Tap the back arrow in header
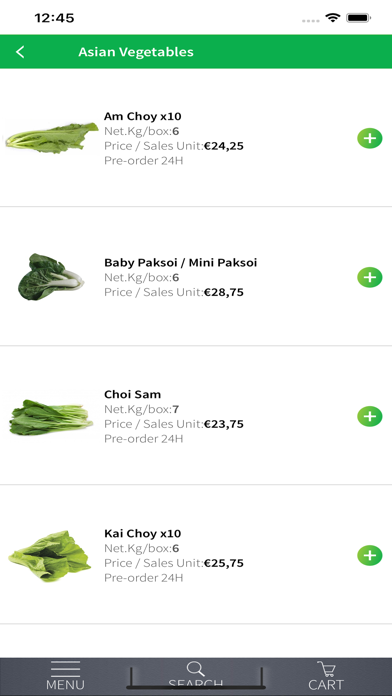The height and width of the screenshot is (696, 392). coord(20,52)
